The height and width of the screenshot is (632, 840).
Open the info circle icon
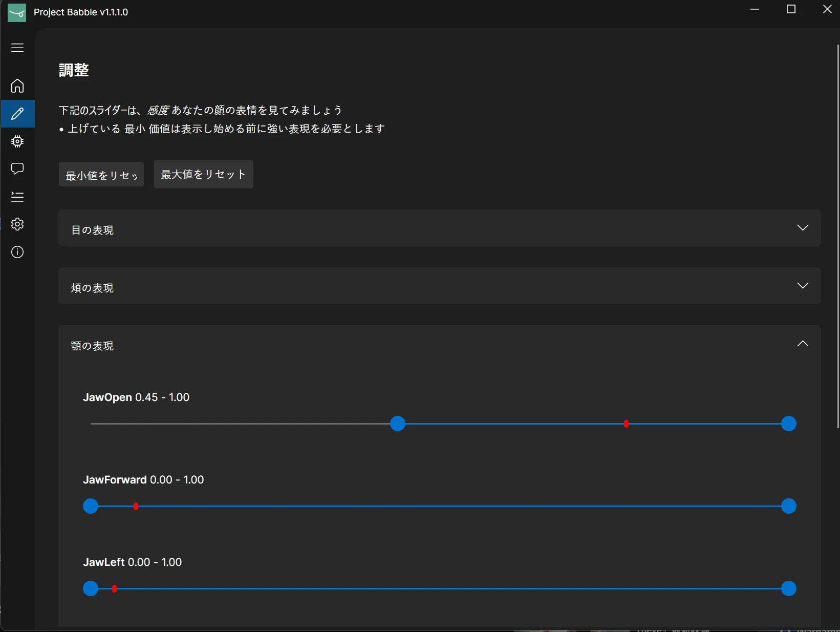coord(17,252)
